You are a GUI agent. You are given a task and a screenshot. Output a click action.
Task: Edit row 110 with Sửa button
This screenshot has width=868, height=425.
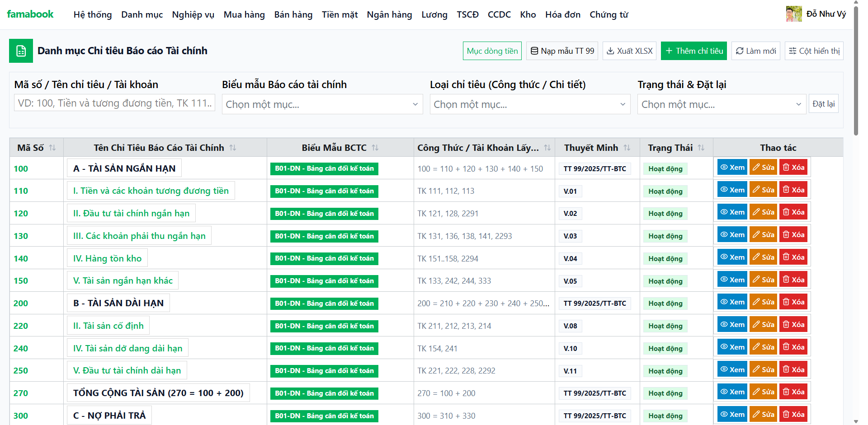click(763, 190)
